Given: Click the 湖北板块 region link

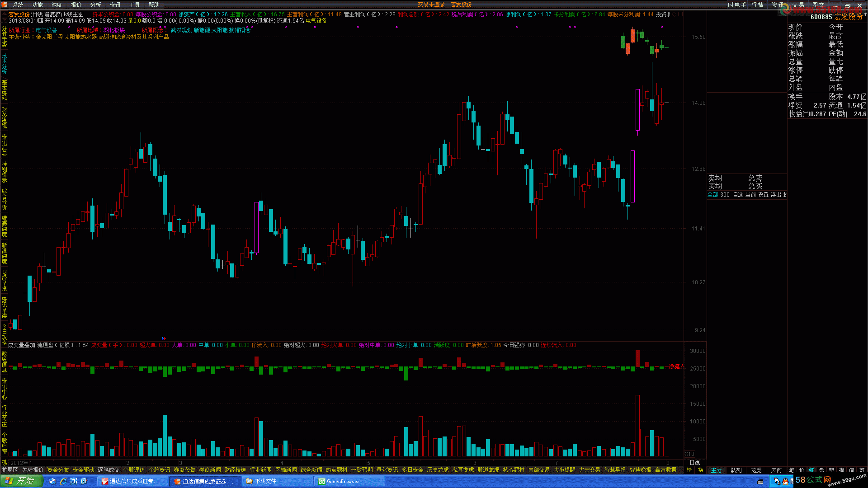Looking at the screenshot, I should click(x=114, y=30).
